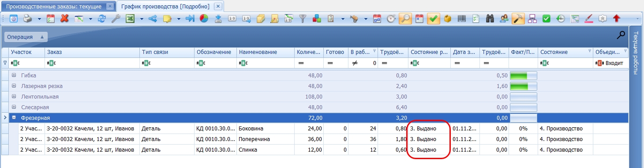This screenshot has height=168, width=644.
Task: Click the pie chart icon
Action: point(204,19)
